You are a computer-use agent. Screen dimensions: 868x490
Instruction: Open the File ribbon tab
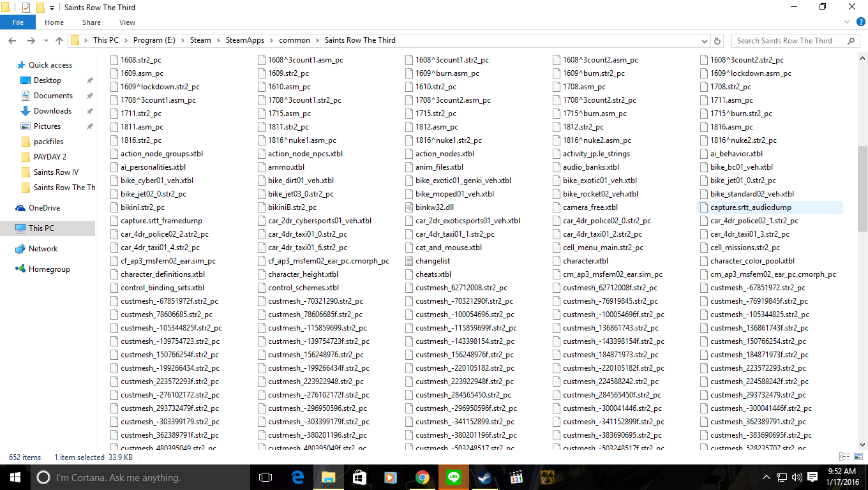click(x=18, y=22)
